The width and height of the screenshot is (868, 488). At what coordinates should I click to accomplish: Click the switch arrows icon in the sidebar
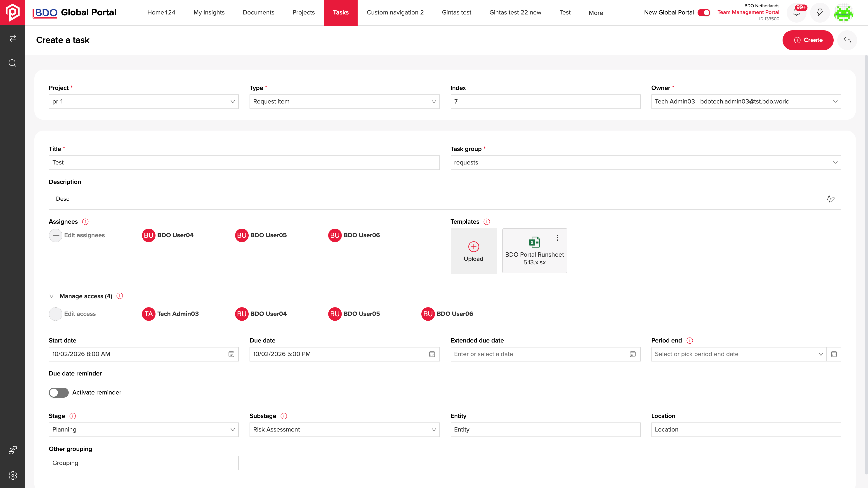pos(12,38)
